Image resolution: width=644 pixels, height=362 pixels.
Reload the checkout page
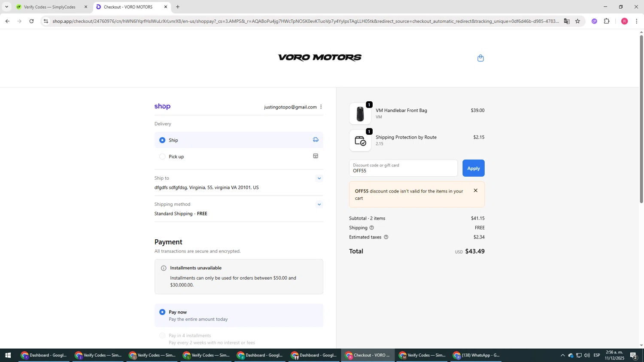(x=32, y=21)
